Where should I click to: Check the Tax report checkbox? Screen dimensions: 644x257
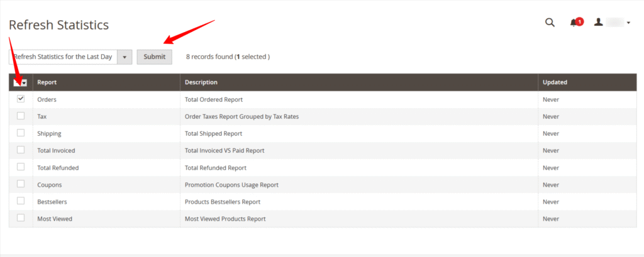click(x=21, y=116)
